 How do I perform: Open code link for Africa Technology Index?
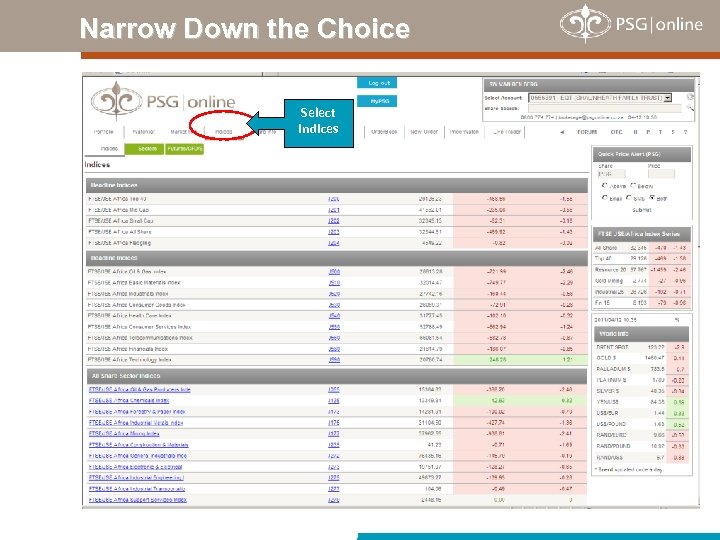[x=334, y=360]
